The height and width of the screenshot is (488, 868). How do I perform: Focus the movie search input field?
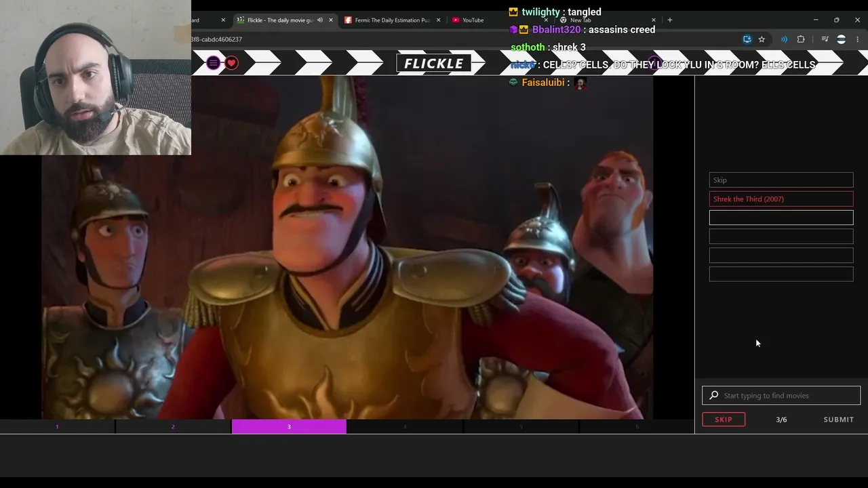tap(781, 396)
